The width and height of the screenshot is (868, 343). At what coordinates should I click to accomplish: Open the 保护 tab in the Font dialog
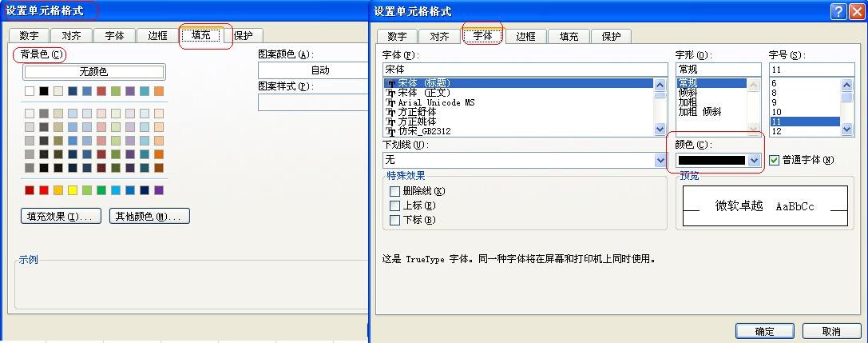tap(611, 37)
